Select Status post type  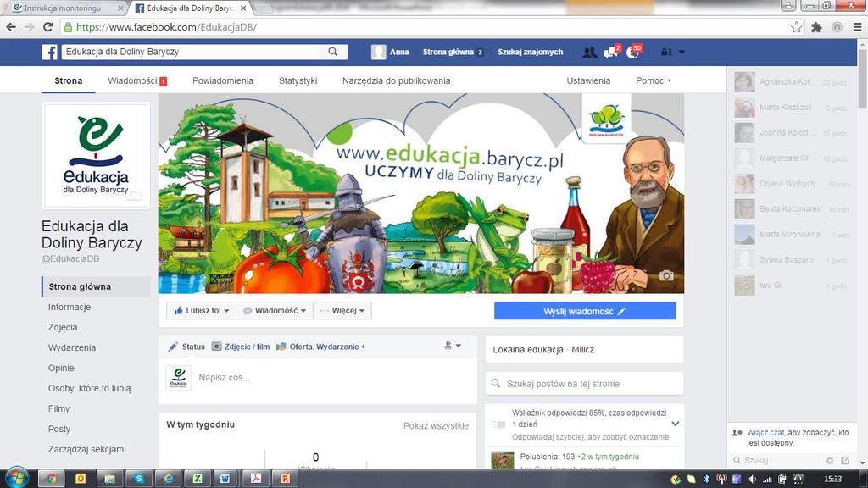pyautogui.click(x=186, y=347)
